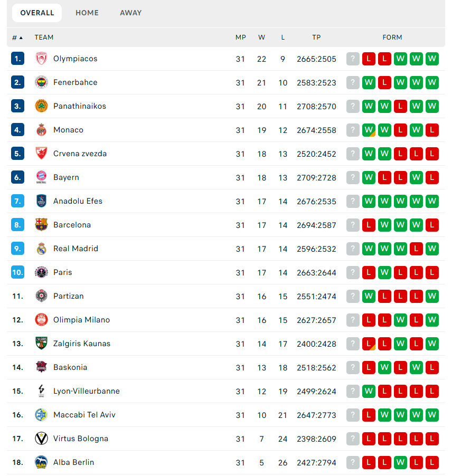The height and width of the screenshot is (476, 452).
Task: Click the Fenerbahce club crest
Action: coord(41,82)
